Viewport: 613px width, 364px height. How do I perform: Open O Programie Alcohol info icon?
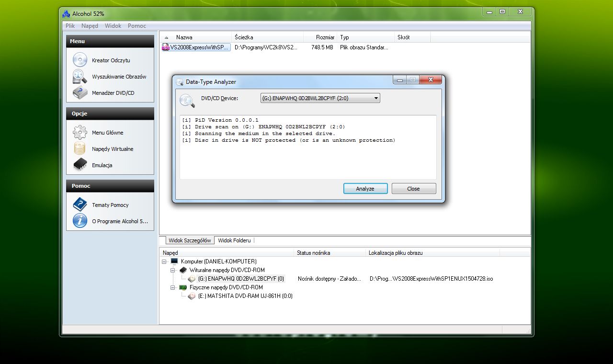tap(80, 221)
